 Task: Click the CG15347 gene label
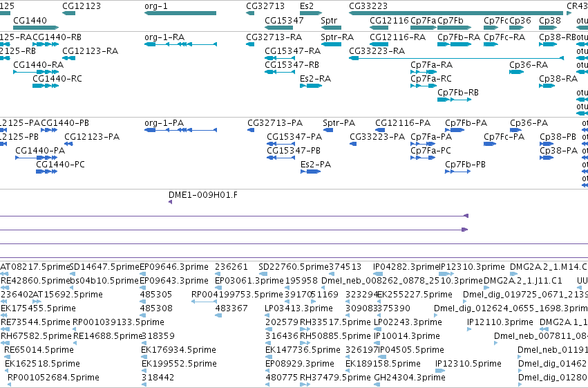coord(284,20)
